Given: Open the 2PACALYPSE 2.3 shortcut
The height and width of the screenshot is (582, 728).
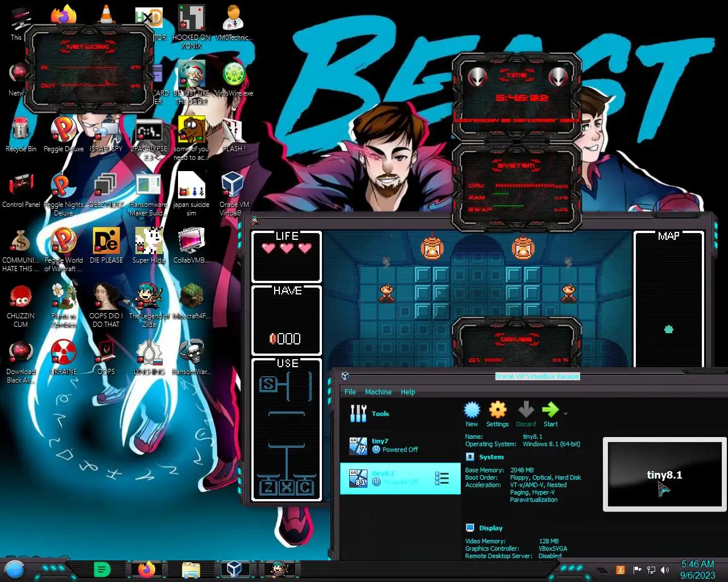Looking at the screenshot, I should (148, 139).
